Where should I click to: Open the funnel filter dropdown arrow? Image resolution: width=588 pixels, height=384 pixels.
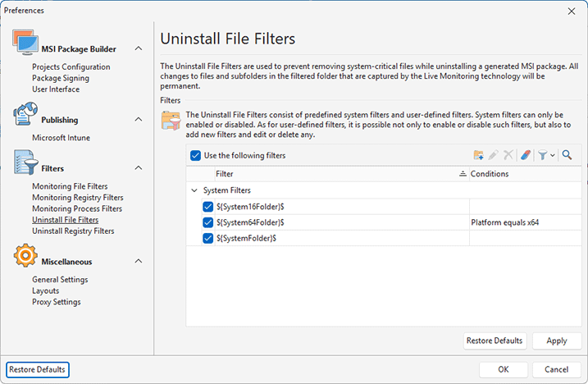click(553, 155)
